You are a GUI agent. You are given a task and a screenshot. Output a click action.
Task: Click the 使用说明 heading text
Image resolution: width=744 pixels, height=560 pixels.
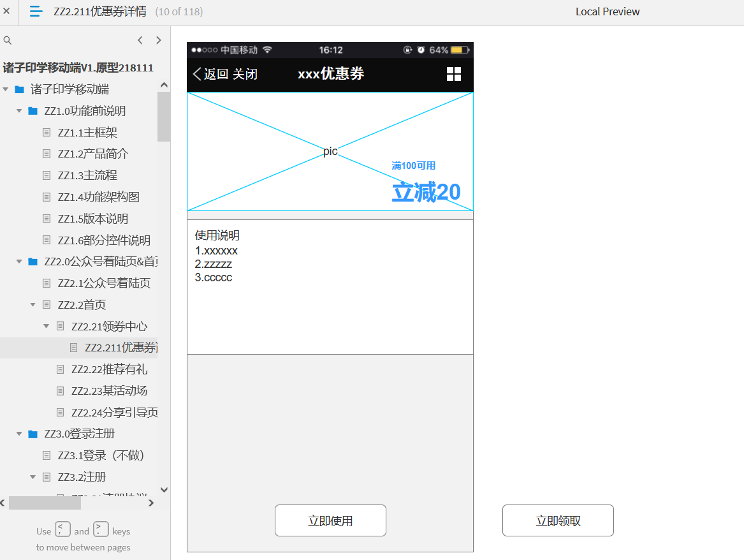click(x=217, y=235)
